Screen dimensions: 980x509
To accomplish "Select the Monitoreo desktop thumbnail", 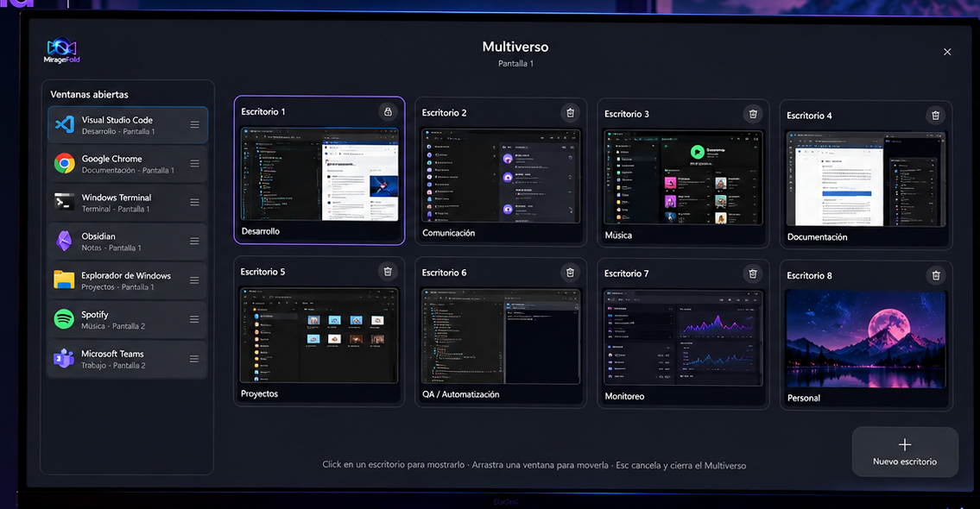I will click(683, 338).
